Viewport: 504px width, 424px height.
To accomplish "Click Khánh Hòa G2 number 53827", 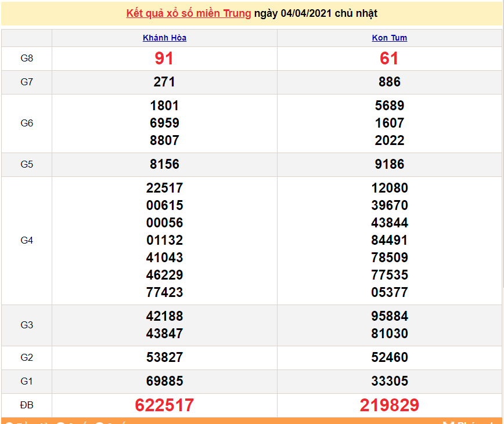I will (164, 358).
